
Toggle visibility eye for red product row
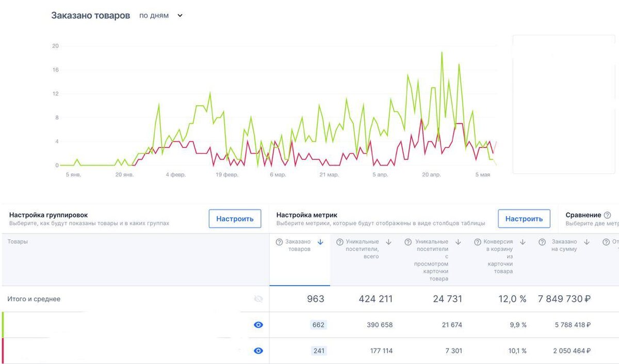click(x=258, y=351)
